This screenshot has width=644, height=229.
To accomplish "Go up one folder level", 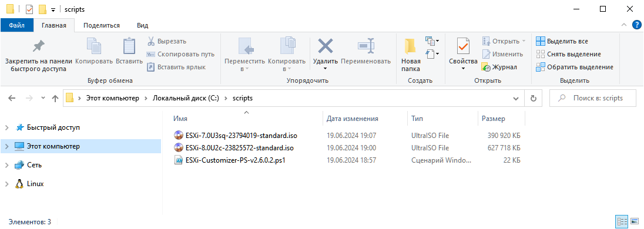I will (x=55, y=99).
